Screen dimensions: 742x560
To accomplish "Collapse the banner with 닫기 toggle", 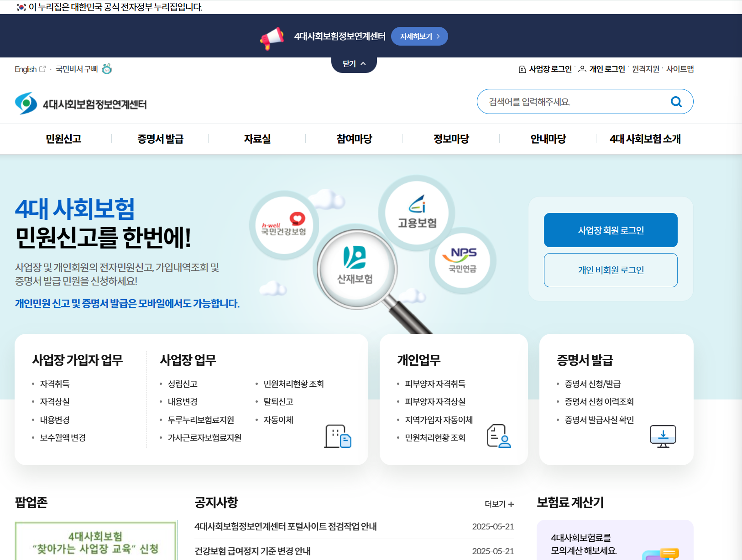I will (x=354, y=64).
